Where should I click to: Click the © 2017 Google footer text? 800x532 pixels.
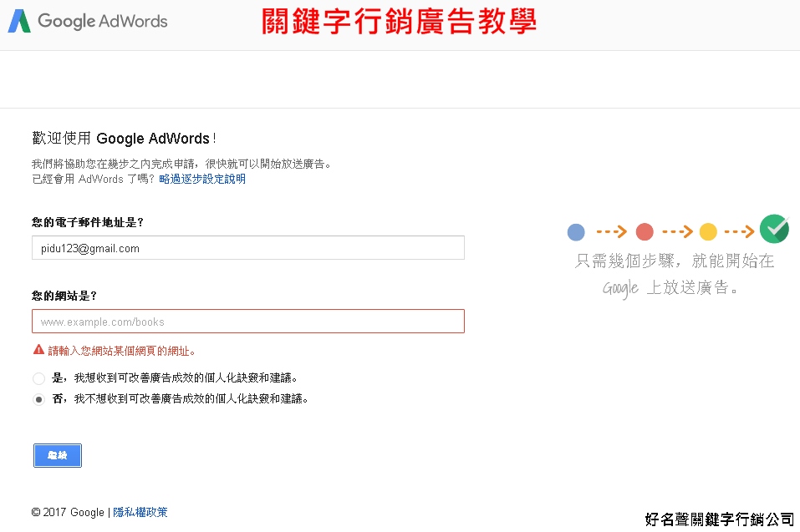pos(68,512)
